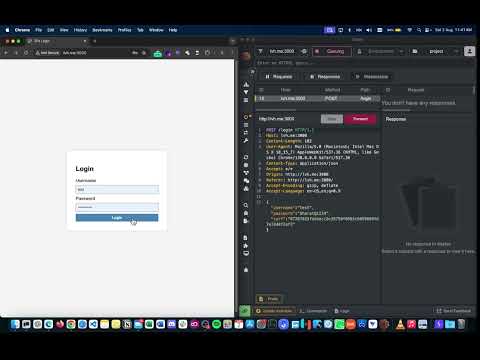Image resolution: width=480 pixels, height=360 pixels.
Task: Open the filter funnel icon in Caido top bar
Action: point(261,51)
